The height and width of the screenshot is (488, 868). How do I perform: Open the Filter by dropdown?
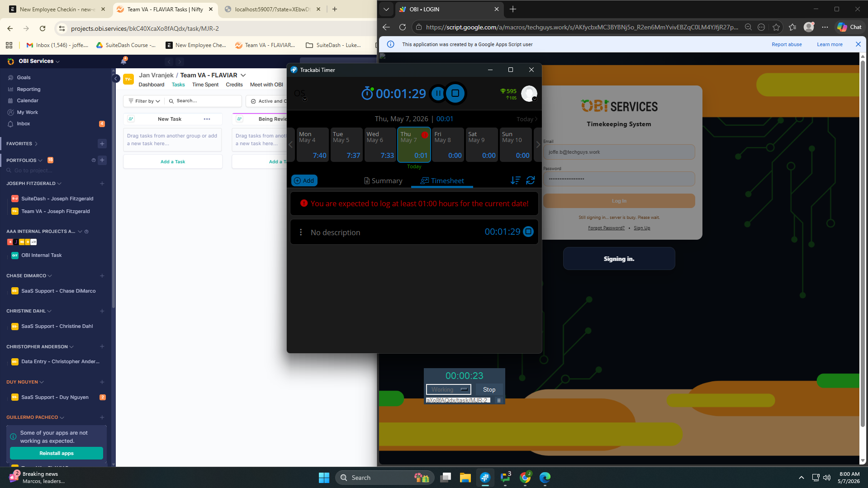tap(144, 101)
